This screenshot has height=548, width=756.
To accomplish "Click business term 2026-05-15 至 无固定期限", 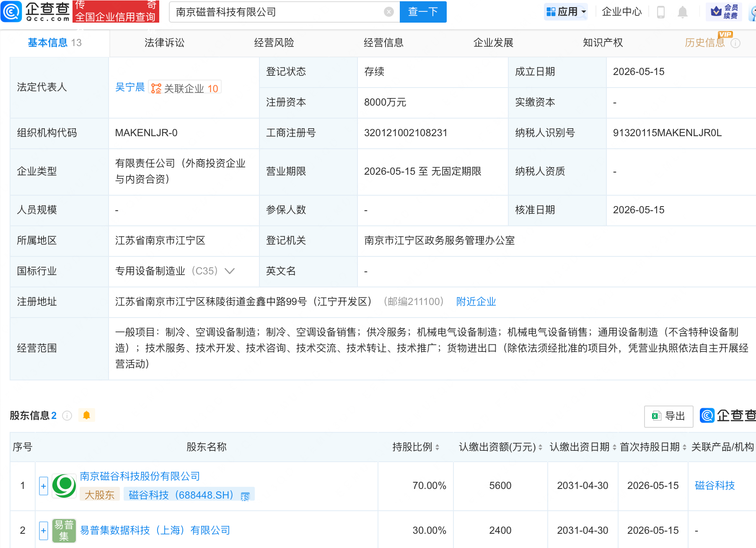I will pos(422,171).
